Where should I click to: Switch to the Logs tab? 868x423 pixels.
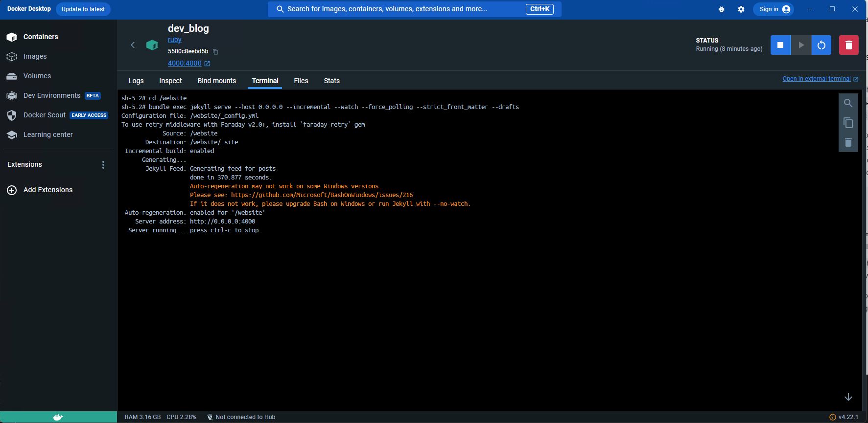tap(136, 81)
